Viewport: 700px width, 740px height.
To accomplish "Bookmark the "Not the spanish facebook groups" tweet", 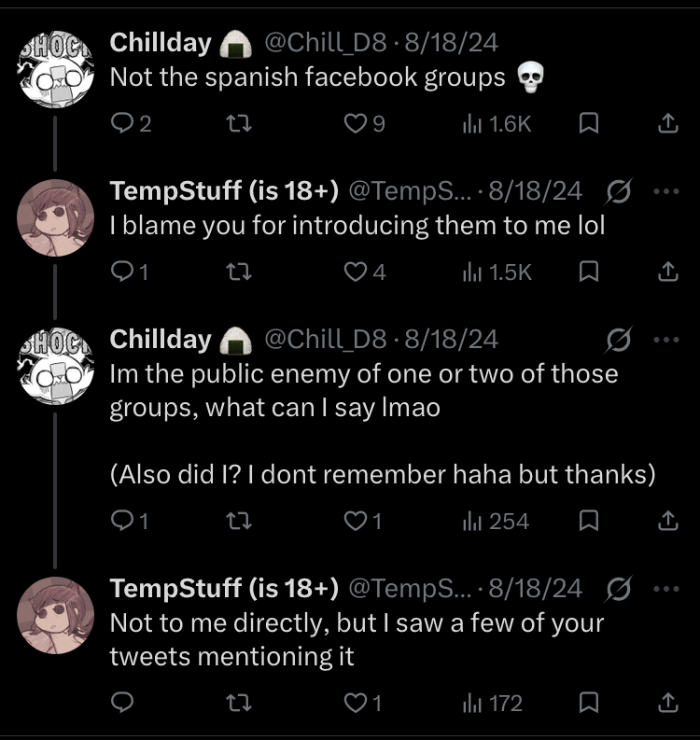I will click(588, 124).
